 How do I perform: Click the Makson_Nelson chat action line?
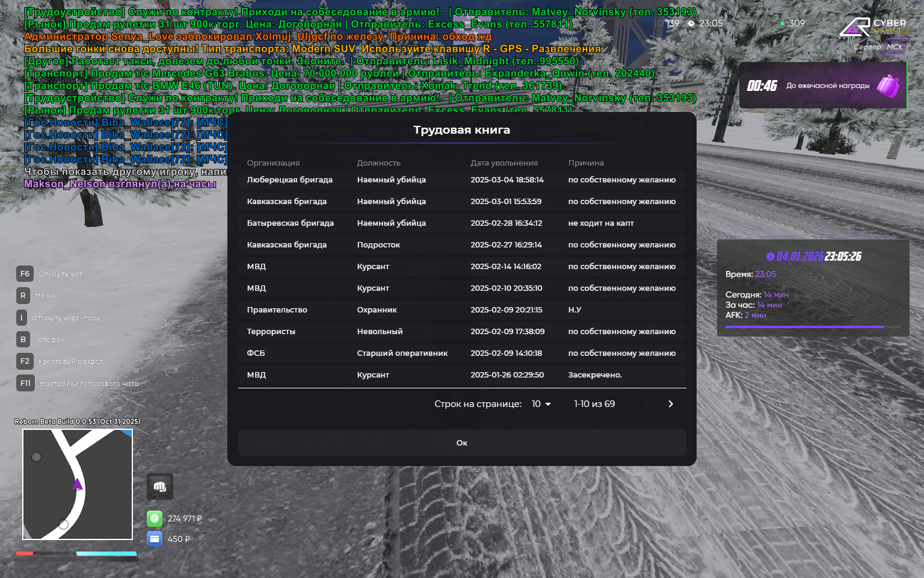[x=120, y=184]
